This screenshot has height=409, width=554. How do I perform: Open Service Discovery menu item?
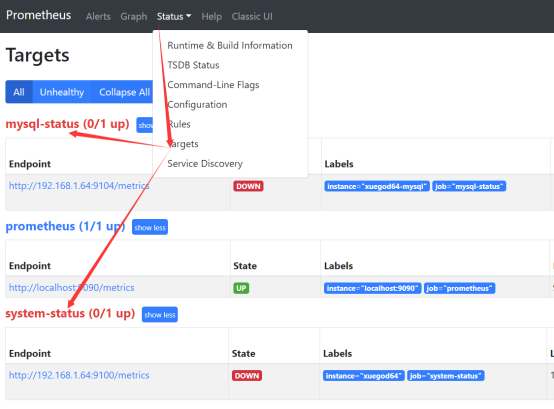click(x=205, y=164)
